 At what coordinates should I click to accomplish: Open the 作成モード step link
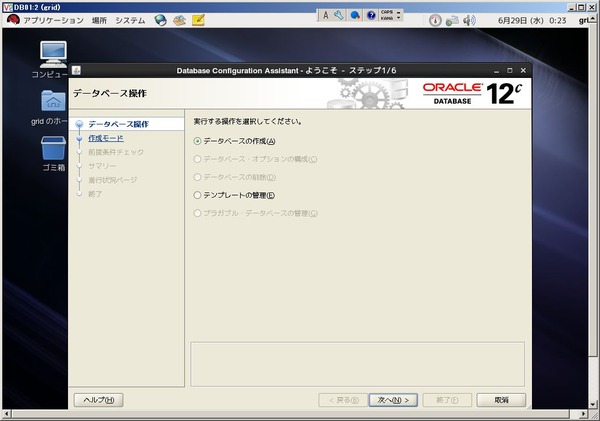pyautogui.click(x=106, y=138)
